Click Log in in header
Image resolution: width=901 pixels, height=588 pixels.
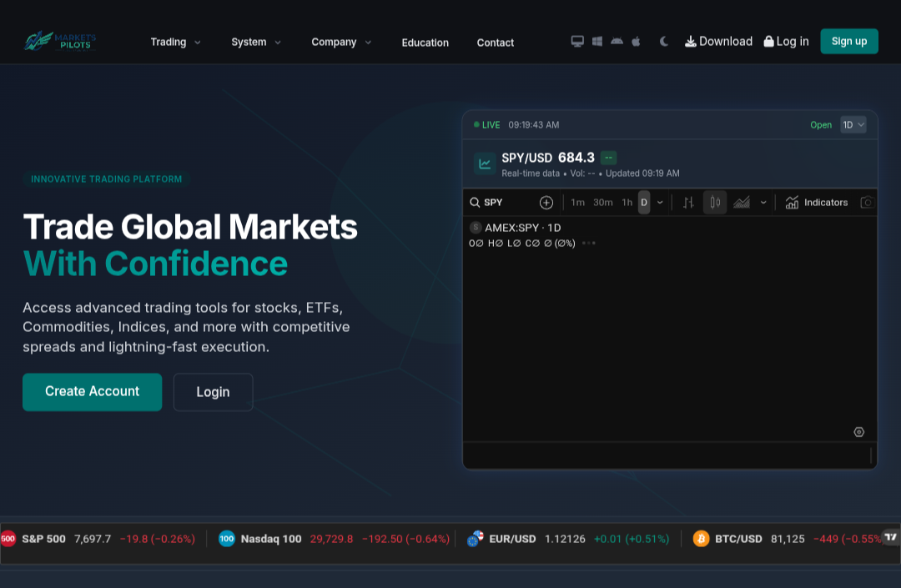[786, 42]
